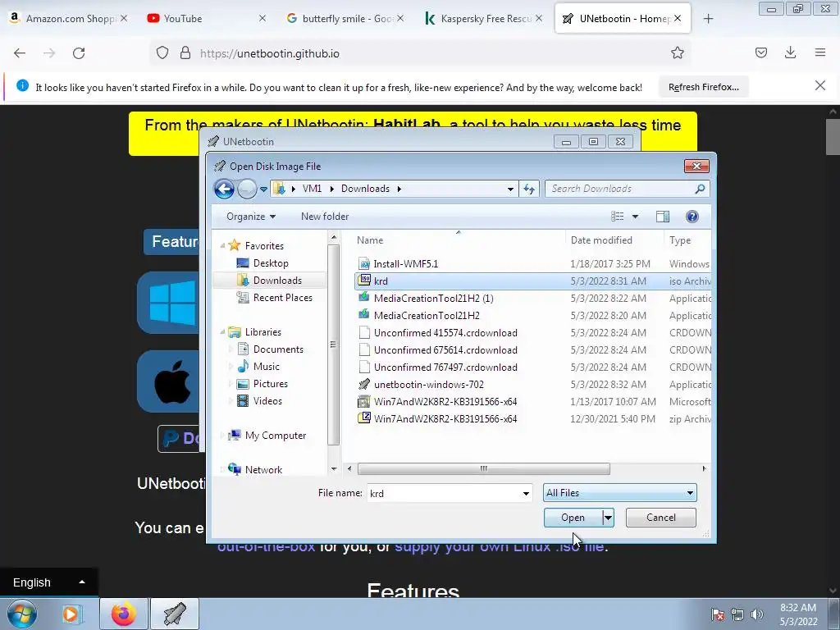The image size is (840, 630).
Task: Click New folder
Action: (325, 217)
